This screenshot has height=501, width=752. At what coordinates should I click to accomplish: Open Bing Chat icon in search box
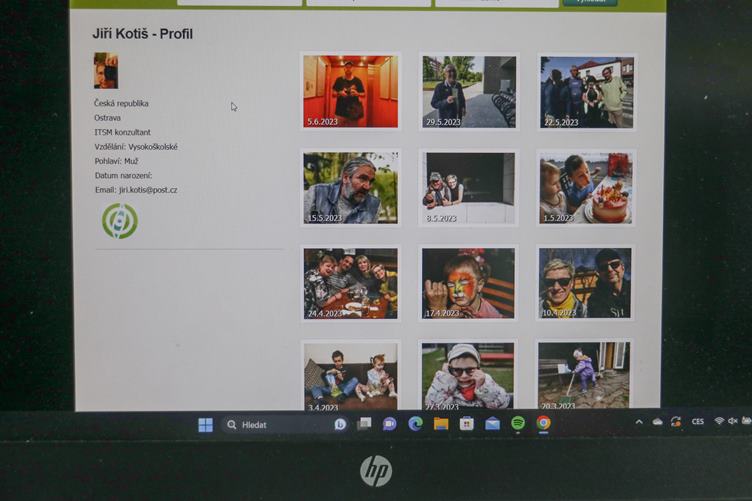pos(340,424)
